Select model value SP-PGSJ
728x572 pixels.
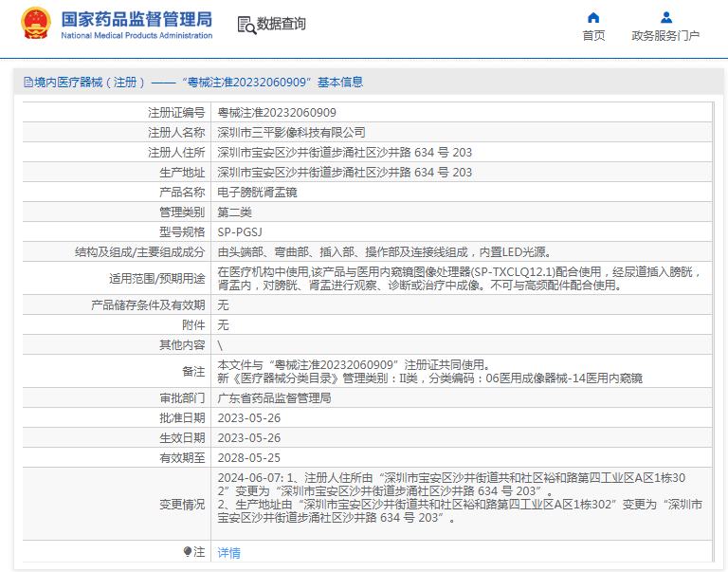[240, 232]
